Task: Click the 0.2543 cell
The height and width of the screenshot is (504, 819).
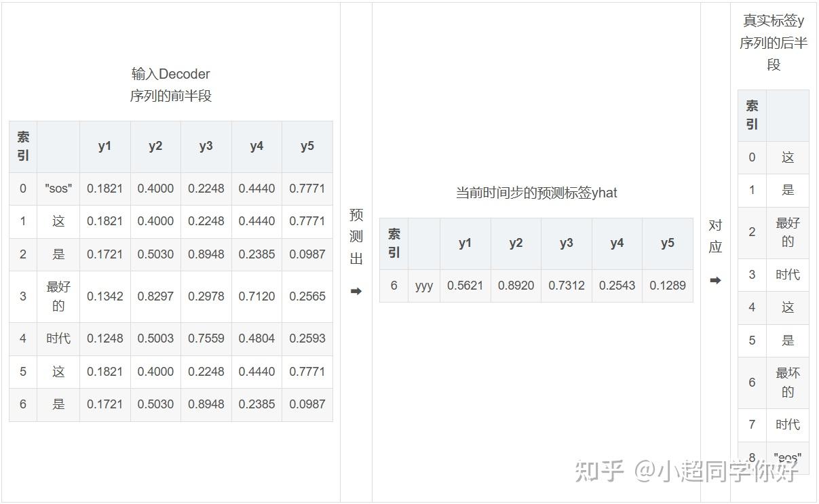Action: pyautogui.click(x=617, y=286)
